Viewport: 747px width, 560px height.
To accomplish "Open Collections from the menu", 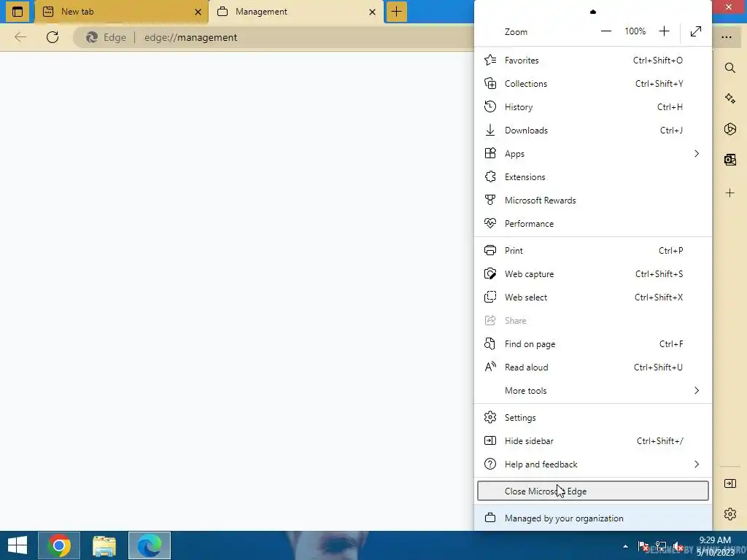I will 592,84.
